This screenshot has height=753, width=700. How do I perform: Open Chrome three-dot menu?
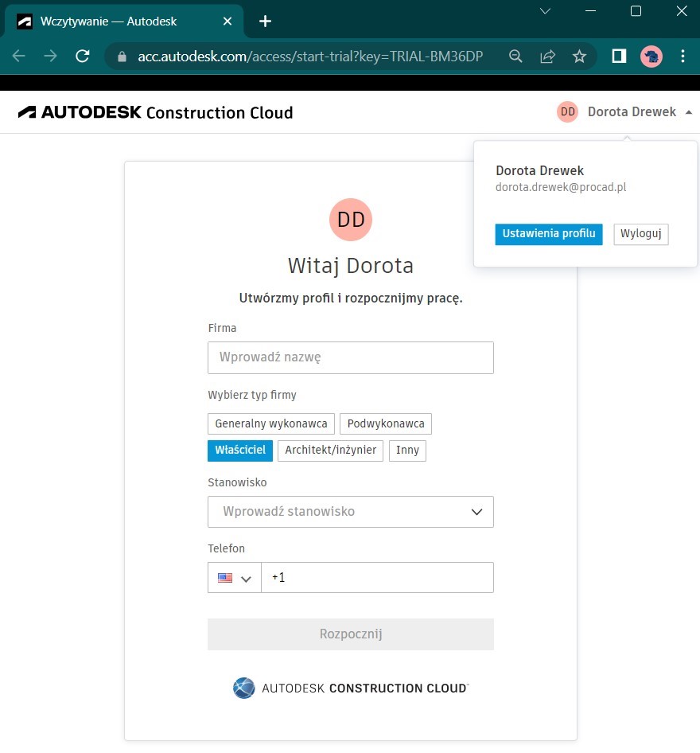(682, 57)
